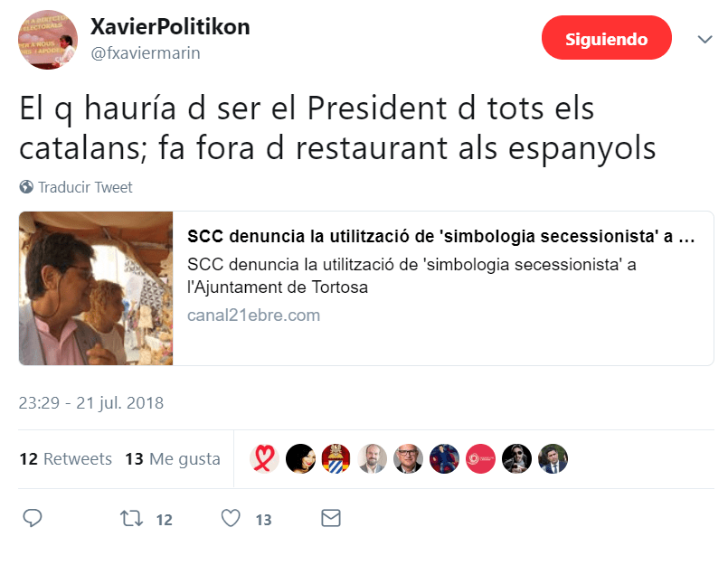Screen dimensions: 728x565
Task: Expand tweet options chevron menu
Action: pyautogui.click(x=704, y=40)
